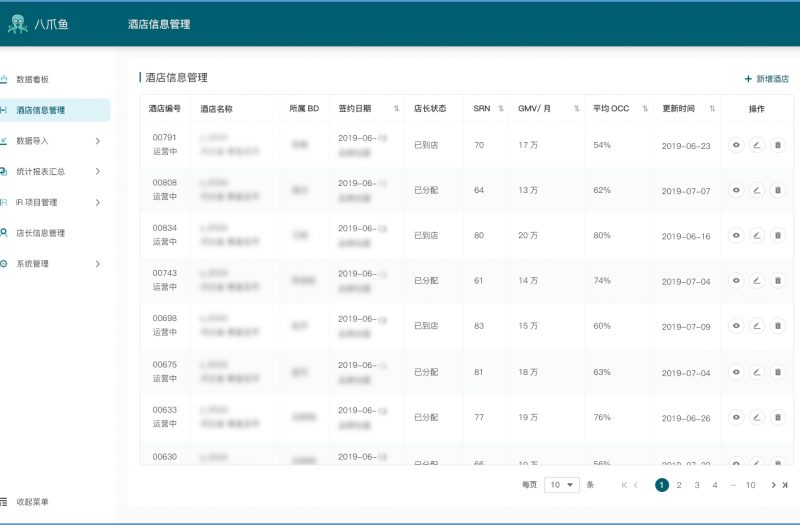
Task: Click the edit pencil icon for hotel 00743
Action: tap(757, 281)
